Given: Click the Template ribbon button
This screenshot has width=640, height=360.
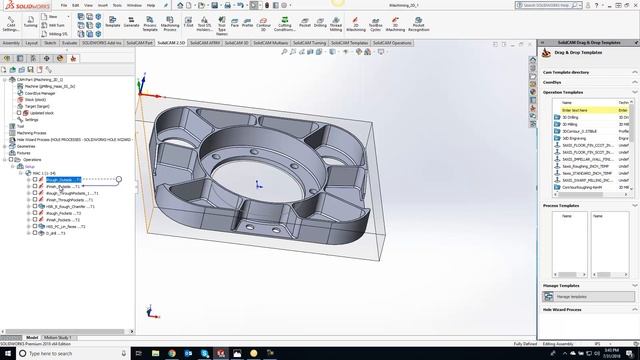Looking at the screenshot, I should [x=113, y=22].
